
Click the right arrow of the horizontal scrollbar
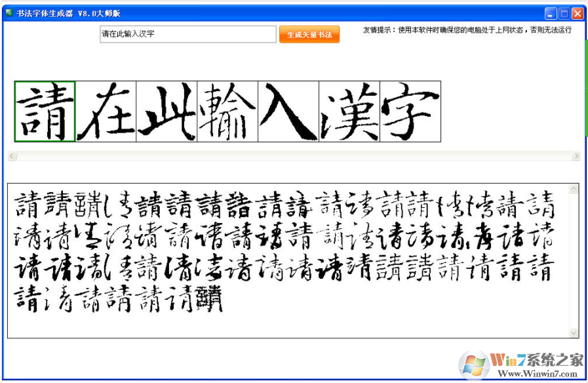[x=578, y=155]
